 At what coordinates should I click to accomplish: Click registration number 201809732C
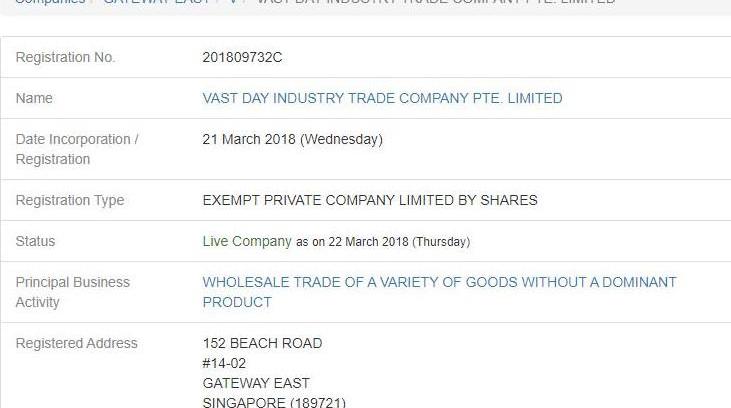[x=242, y=57]
